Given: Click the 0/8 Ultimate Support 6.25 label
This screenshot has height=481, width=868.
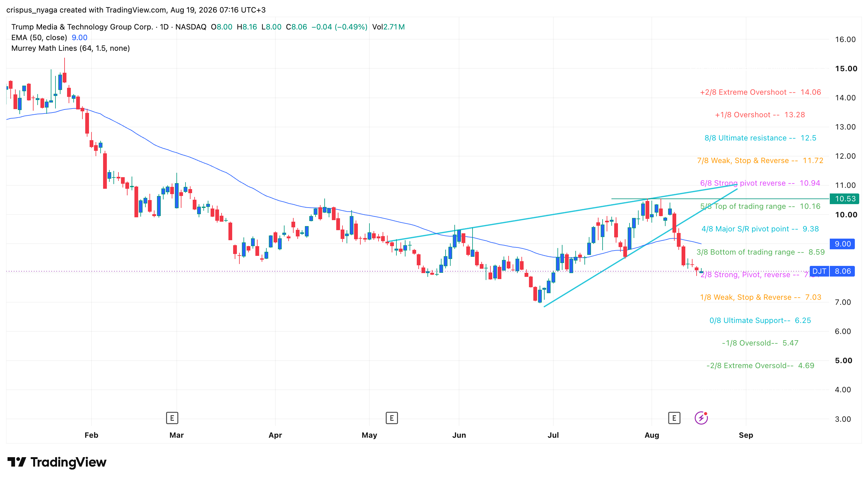Looking at the screenshot, I should (760, 320).
